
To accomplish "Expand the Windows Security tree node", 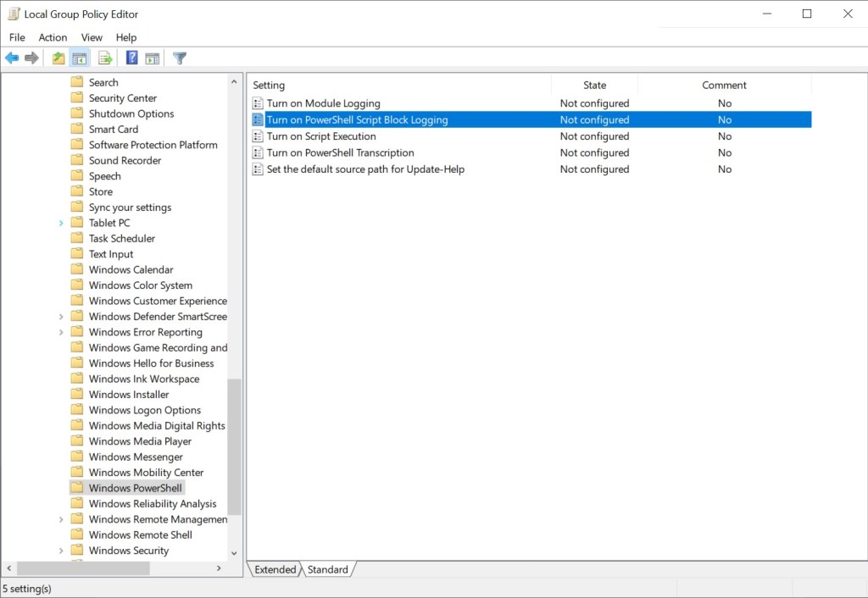I will click(x=61, y=551).
